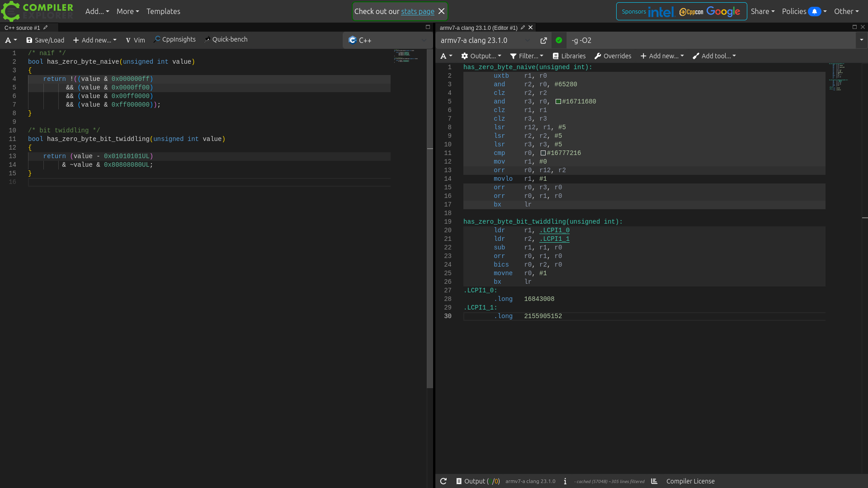
Task: Open the More menu
Action: pyautogui.click(x=127, y=11)
